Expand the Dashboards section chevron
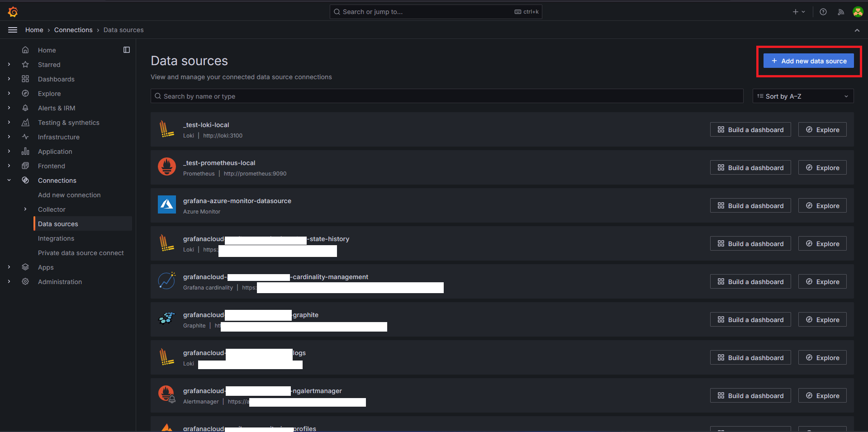The width and height of the screenshot is (868, 432). pyautogui.click(x=9, y=79)
